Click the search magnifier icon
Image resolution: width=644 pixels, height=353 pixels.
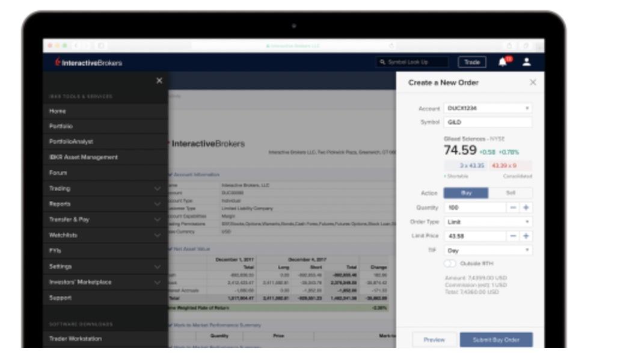point(382,62)
